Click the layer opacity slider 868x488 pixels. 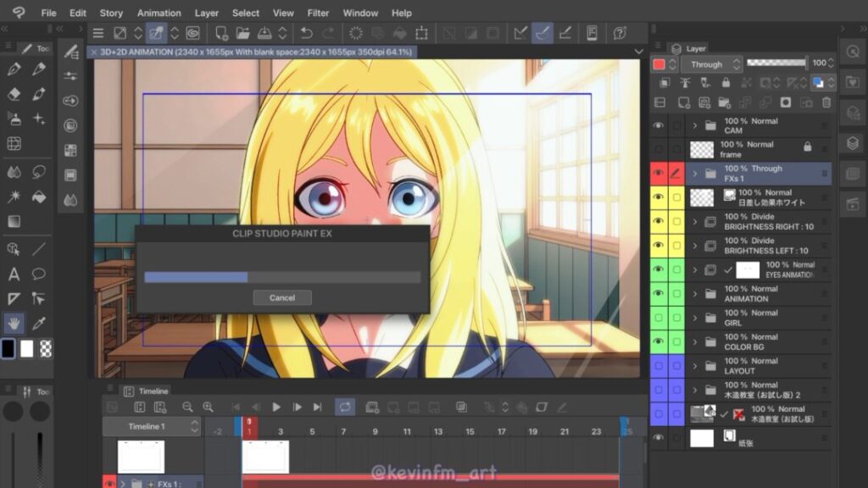coord(776,63)
